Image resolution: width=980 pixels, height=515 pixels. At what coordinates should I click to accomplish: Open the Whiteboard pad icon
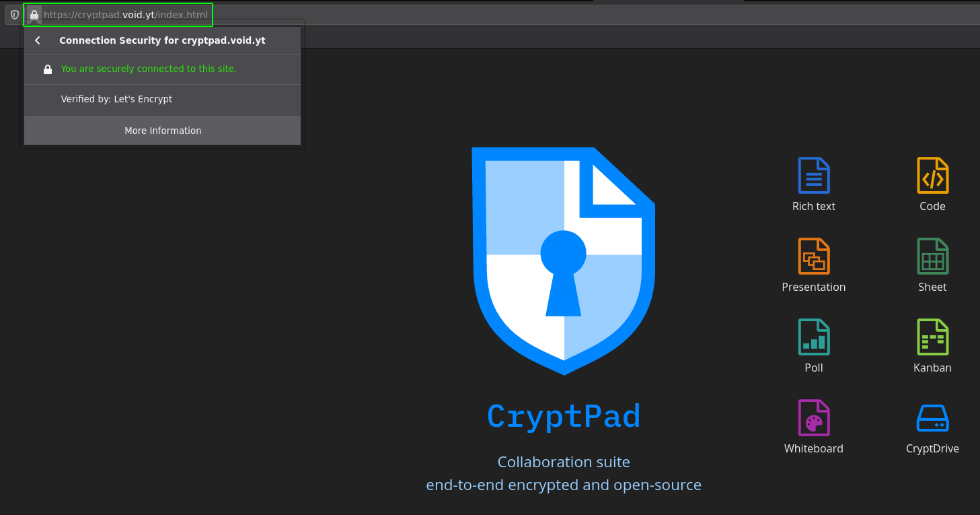point(813,418)
